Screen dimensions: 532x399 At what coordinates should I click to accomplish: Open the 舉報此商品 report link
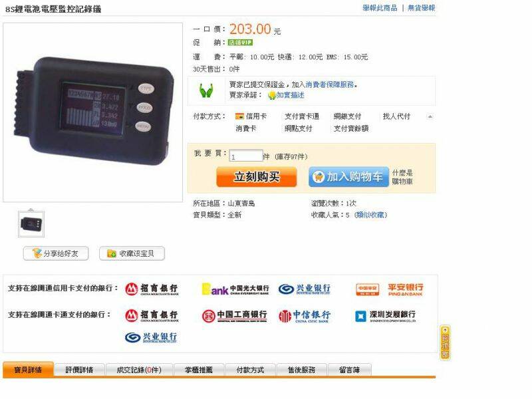(x=380, y=8)
